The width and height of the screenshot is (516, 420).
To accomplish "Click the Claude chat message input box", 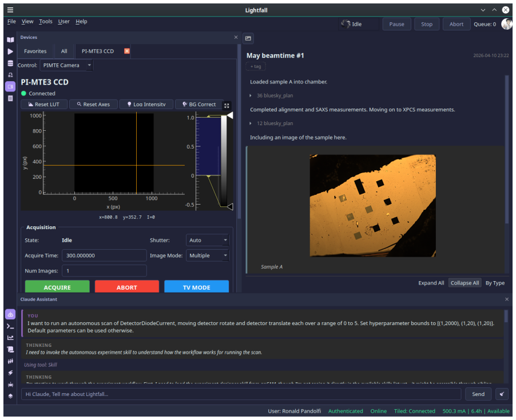I will pyautogui.click(x=241, y=394).
